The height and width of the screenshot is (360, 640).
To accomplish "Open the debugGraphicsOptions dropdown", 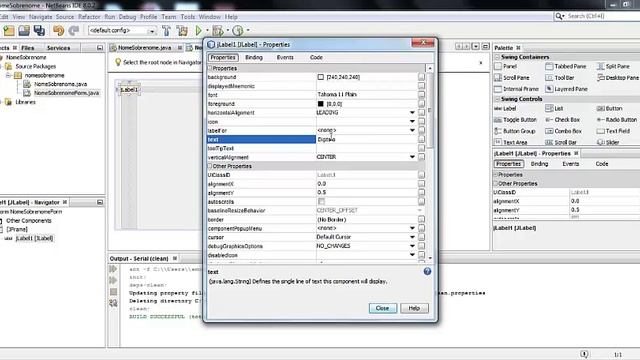I will (412, 246).
